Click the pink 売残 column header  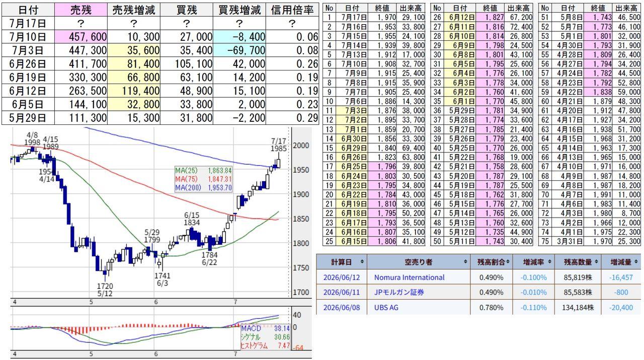(x=79, y=10)
